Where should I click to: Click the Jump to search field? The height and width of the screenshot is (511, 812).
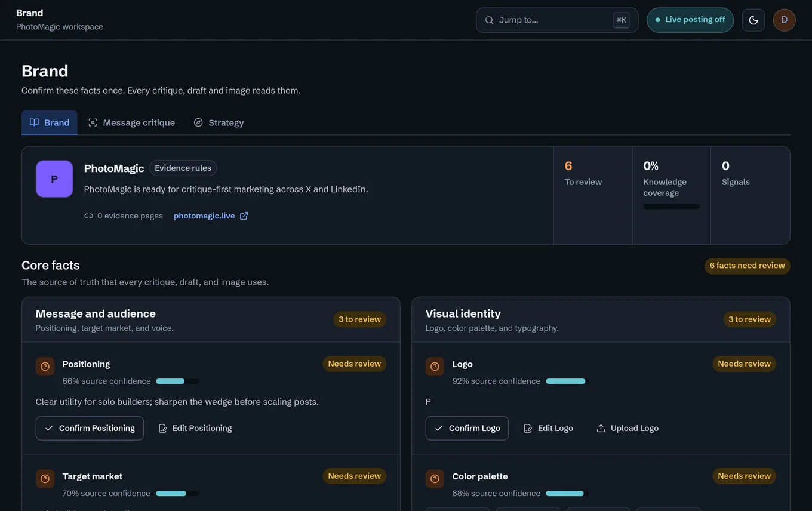[x=557, y=20]
